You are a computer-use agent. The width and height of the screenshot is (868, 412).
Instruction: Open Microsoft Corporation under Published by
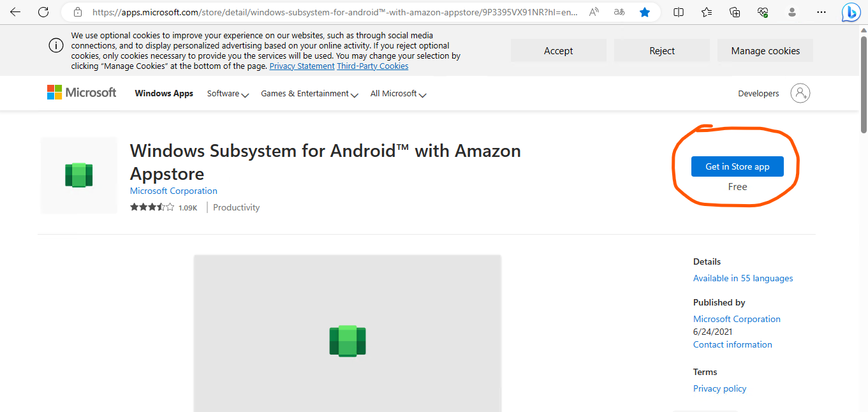[737, 319]
